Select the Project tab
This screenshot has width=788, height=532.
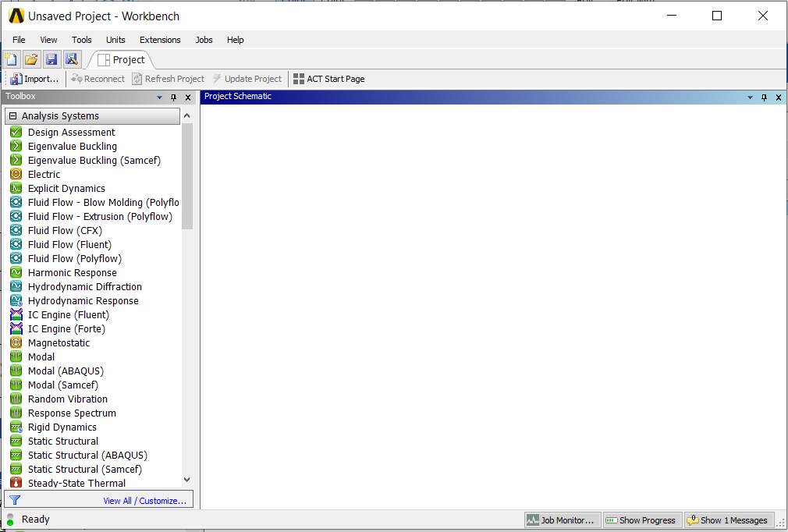click(121, 60)
